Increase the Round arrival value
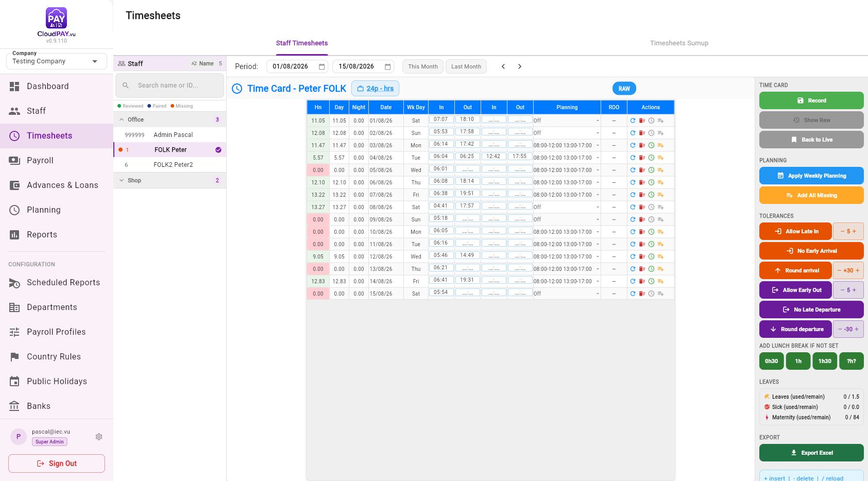The height and width of the screenshot is (481, 868). tap(858, 270)
